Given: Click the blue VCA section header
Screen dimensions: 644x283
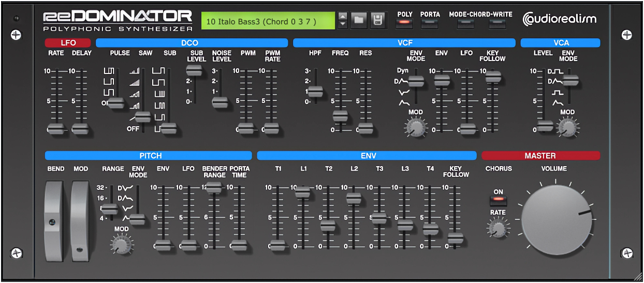Looking at the screenshot, I should pyautogui.click(x=561, y=43).
